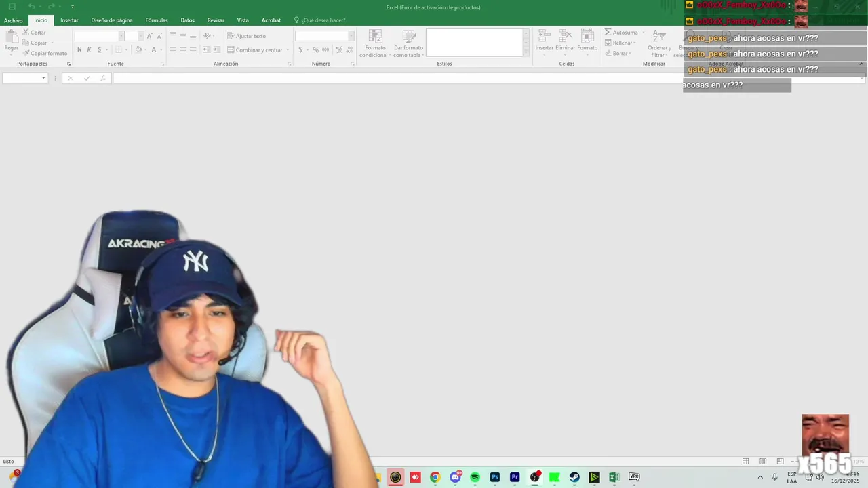Switch to the Revisar tab

click(216, 20)
